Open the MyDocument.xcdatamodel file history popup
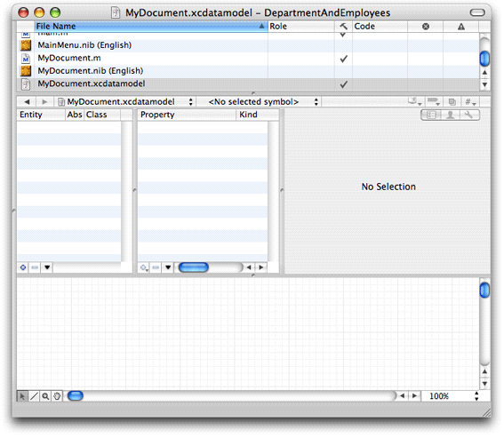This screenshot has height=438, width=504. pyautogui.click(x=125, y=102)
